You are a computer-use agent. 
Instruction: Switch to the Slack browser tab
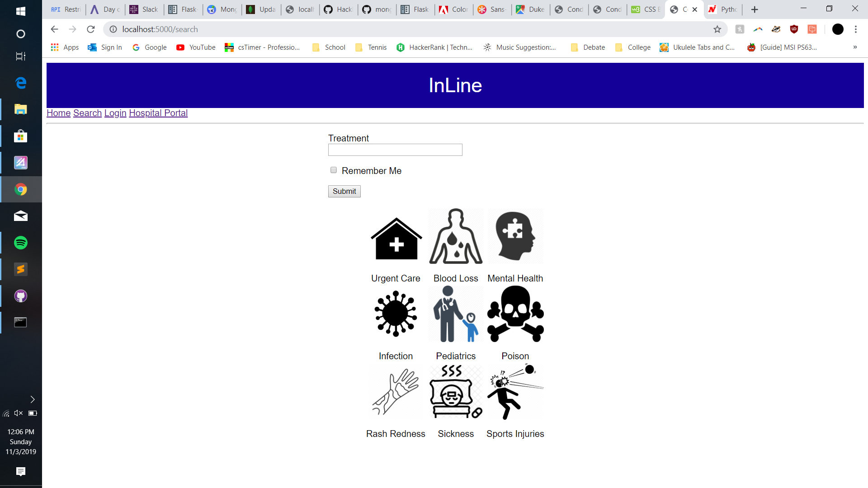pyautogui.click(x=145, y=9)
